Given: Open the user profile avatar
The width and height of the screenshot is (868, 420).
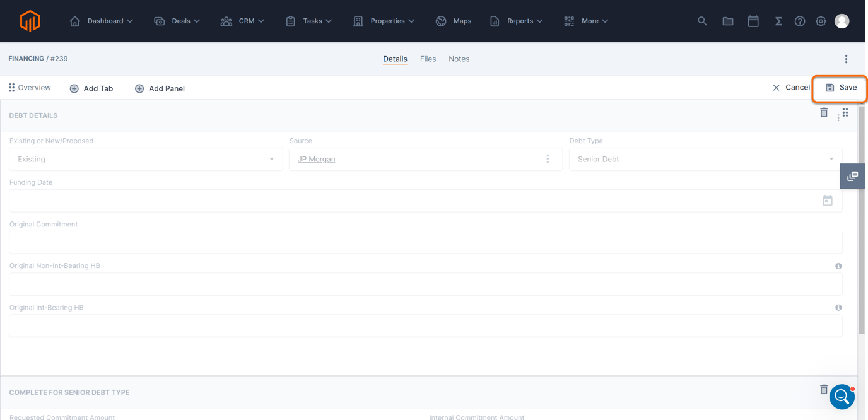Looking at the screenshot, I should [842, 21].
